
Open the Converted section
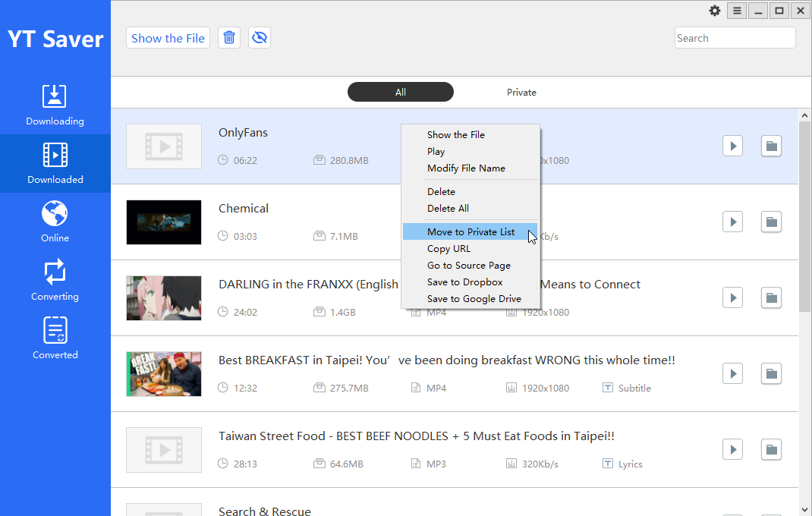(55, 339)
